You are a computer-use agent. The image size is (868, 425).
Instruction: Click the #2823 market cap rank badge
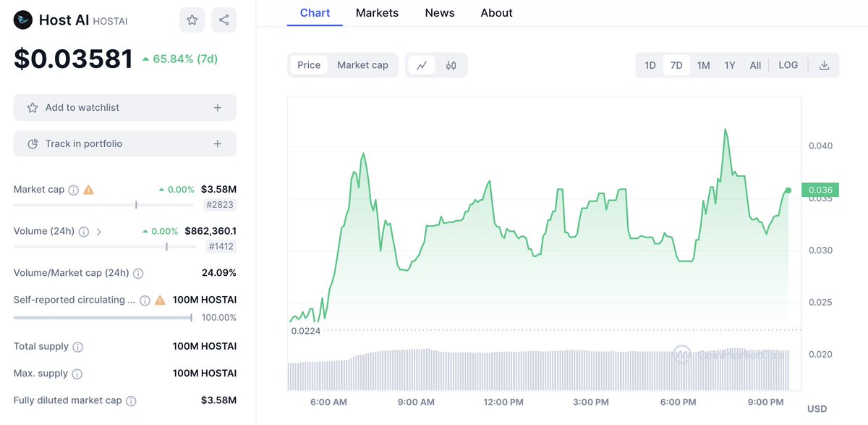tap(221, 205)
